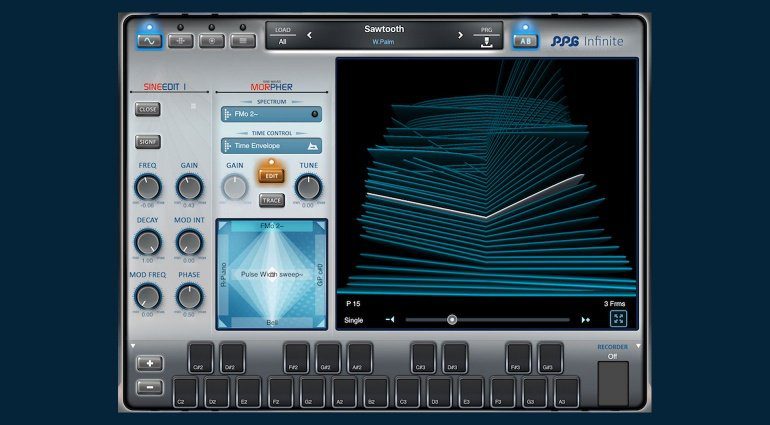Viewport: 770px width, 425px height.
Task: Click the plus octave button
Action: coord(149,363)
